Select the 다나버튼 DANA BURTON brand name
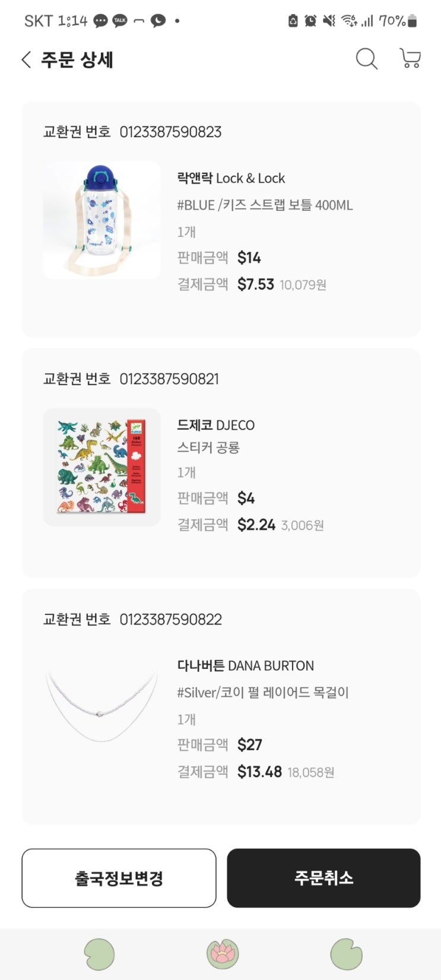 pyautogui.click(x=245, y=665)
